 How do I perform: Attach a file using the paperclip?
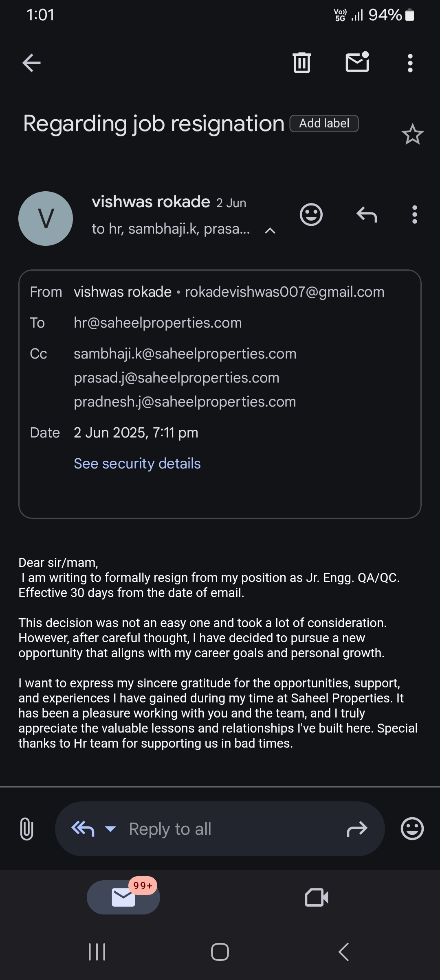pos(26,829)
